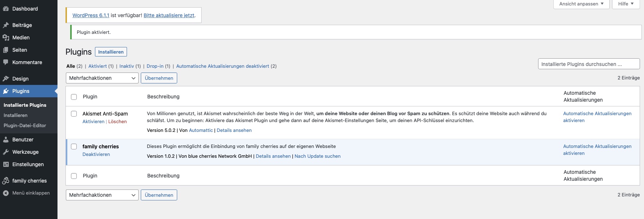Screen dimensions: 644x219
Task: Tick the family cherries plugin checkbox
Action: tap(74, 146)
